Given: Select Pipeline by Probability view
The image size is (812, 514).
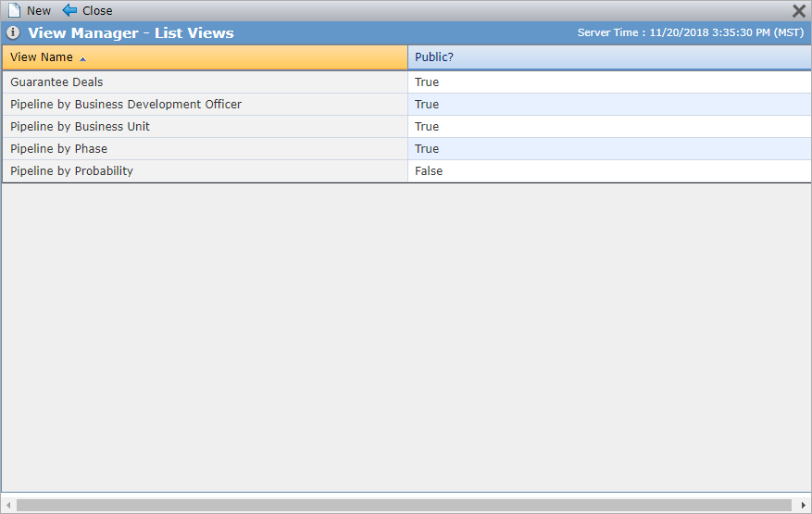Looking at the screenshot, I should click(x=71, y=171).
